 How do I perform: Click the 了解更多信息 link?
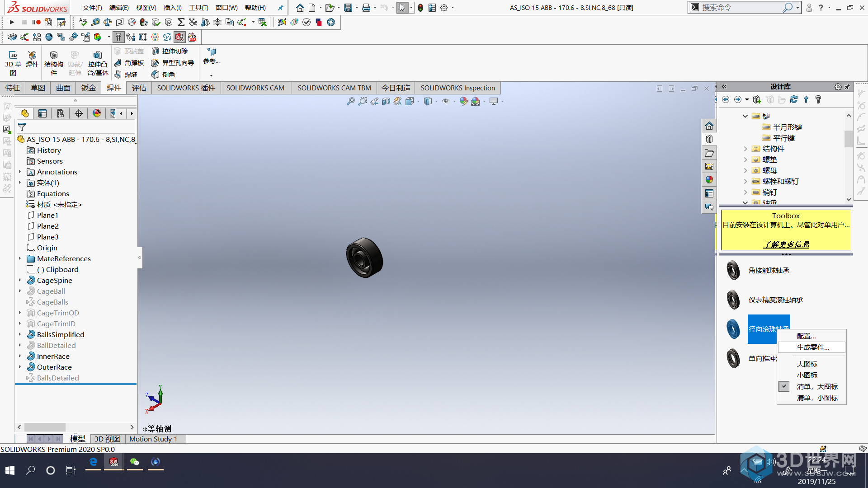(786, 244)
